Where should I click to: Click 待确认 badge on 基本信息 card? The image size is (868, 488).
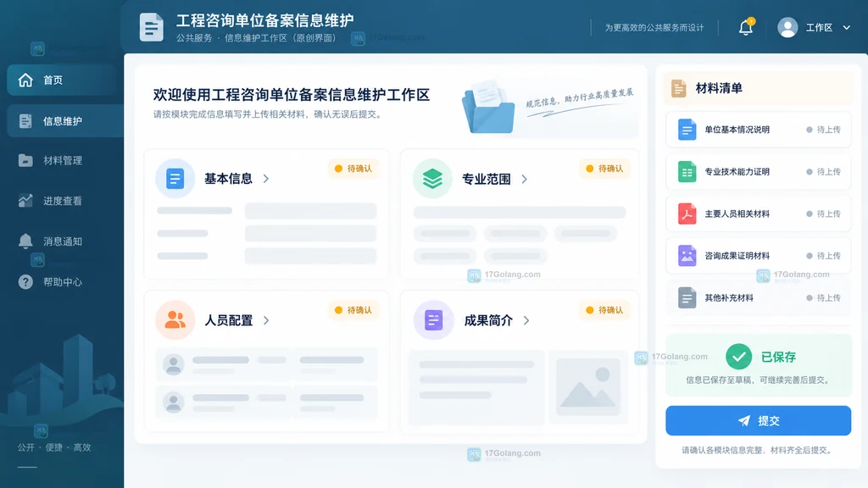pos(353,169)
